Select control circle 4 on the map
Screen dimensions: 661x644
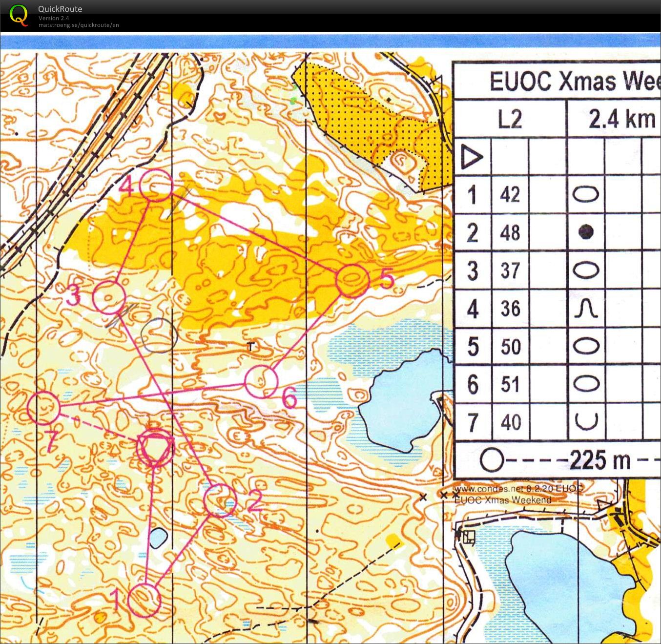[156, 185]
